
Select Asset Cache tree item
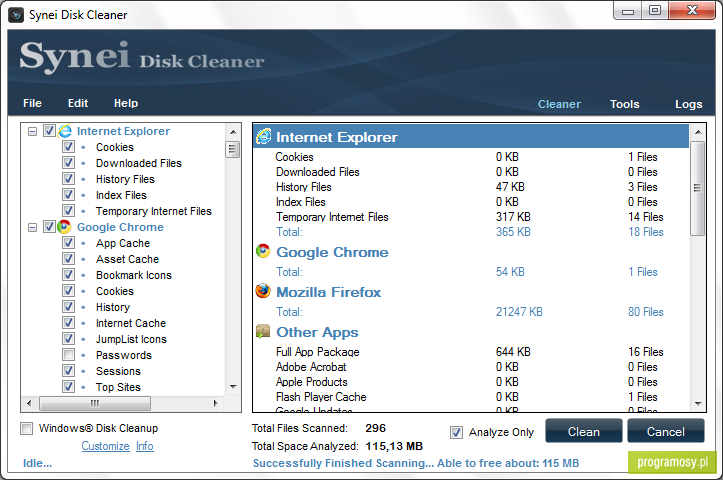[127, 259]
